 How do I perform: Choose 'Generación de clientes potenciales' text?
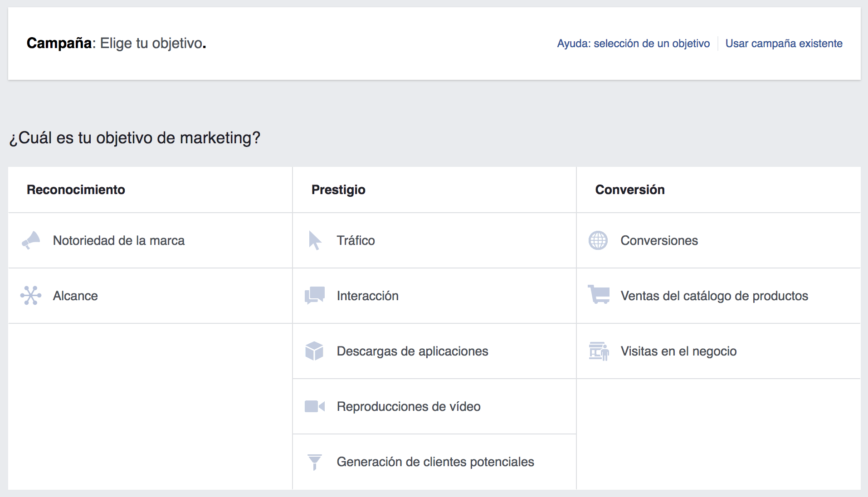pos(435,462)
